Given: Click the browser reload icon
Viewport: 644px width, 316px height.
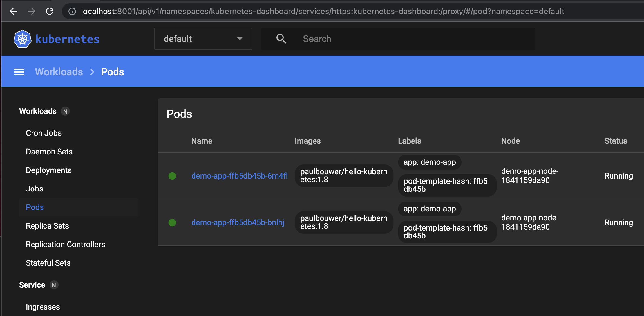Looking at the screenshot, I should click(50, 11).
